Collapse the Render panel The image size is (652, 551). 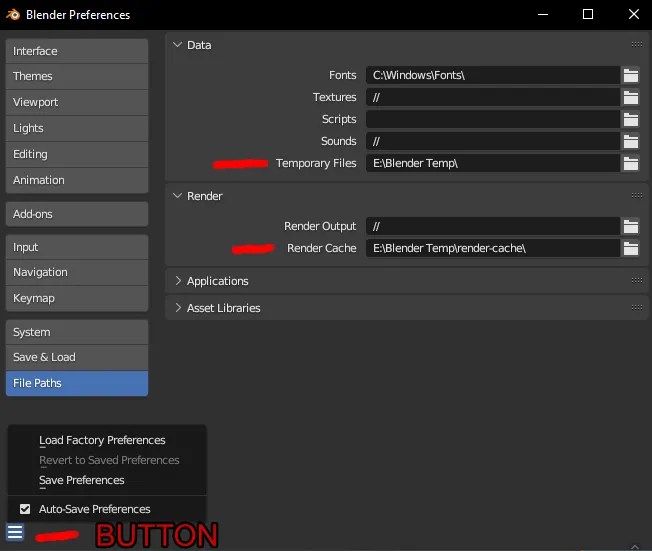(x=178, y=195)
